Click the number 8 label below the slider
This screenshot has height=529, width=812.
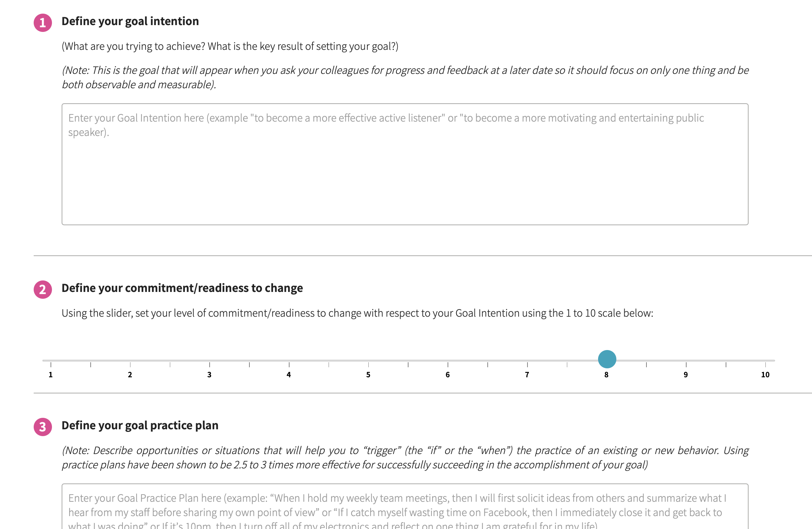(x=607, y=375)
